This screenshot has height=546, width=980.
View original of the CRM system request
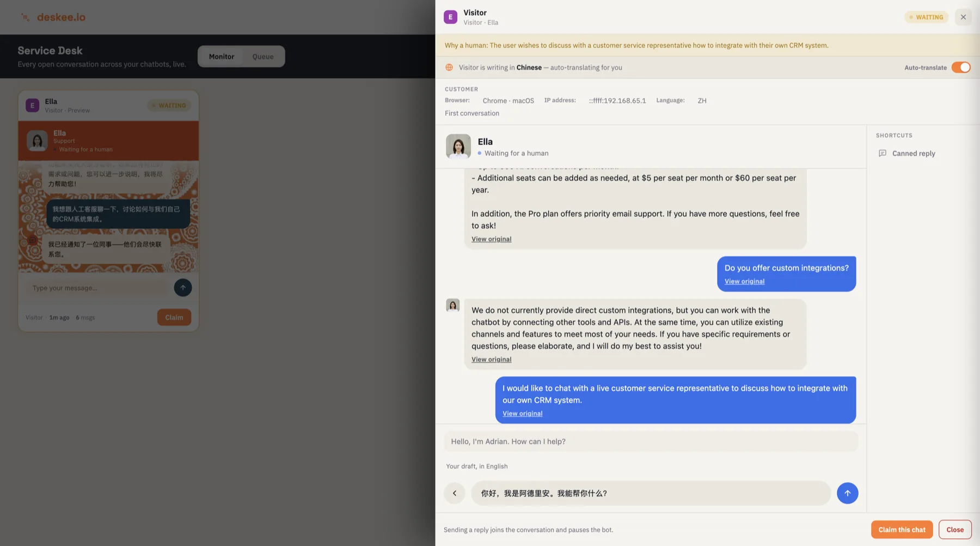[x=523, y=414]
